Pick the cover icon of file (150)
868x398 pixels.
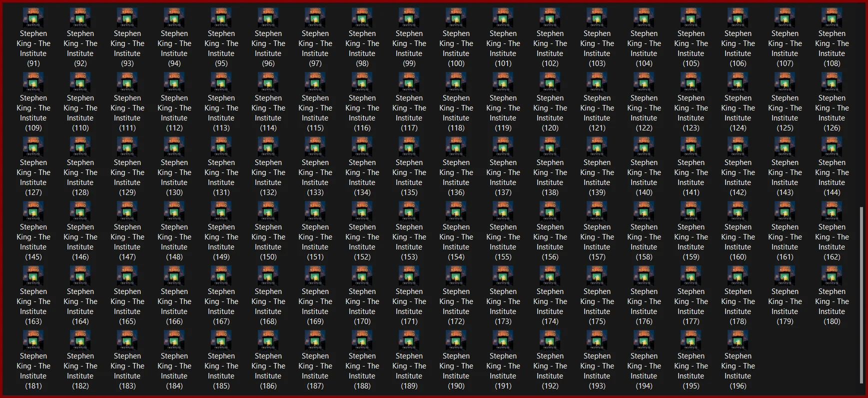[268, 211]
